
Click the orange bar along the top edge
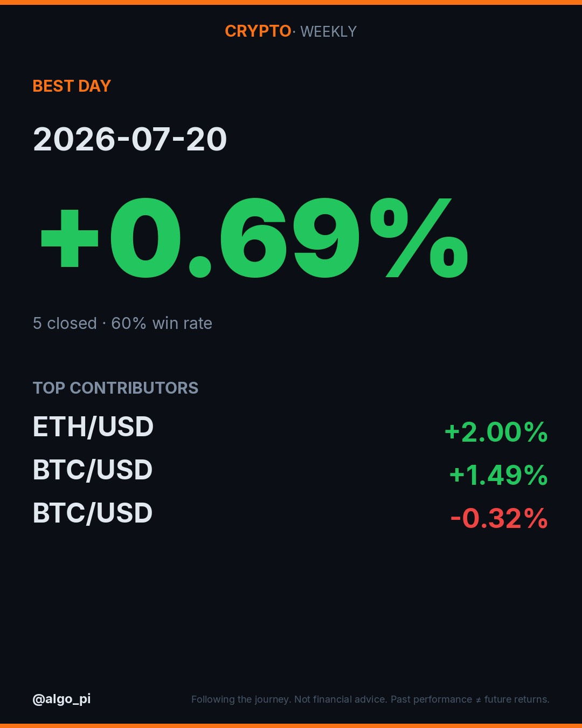(291, 2)
